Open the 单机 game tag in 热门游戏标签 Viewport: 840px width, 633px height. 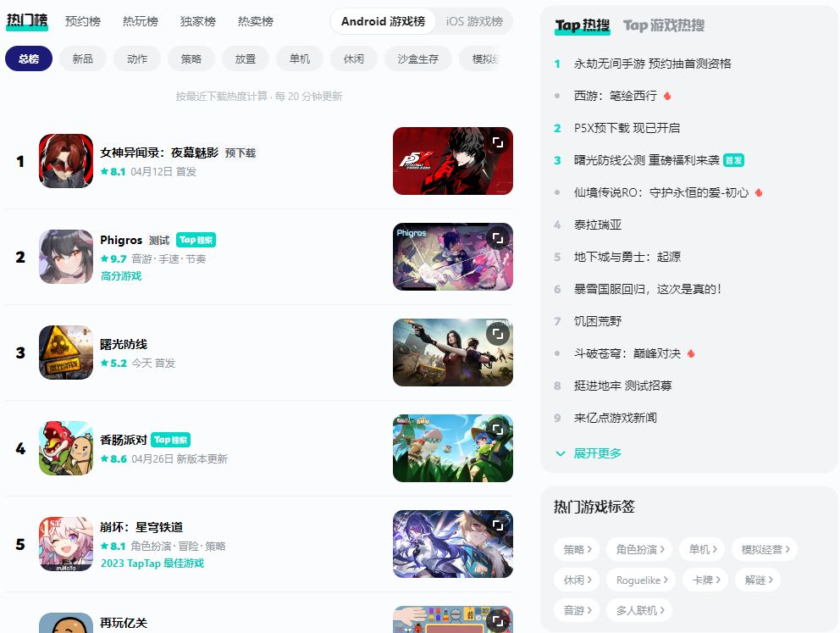coord(702,549)
